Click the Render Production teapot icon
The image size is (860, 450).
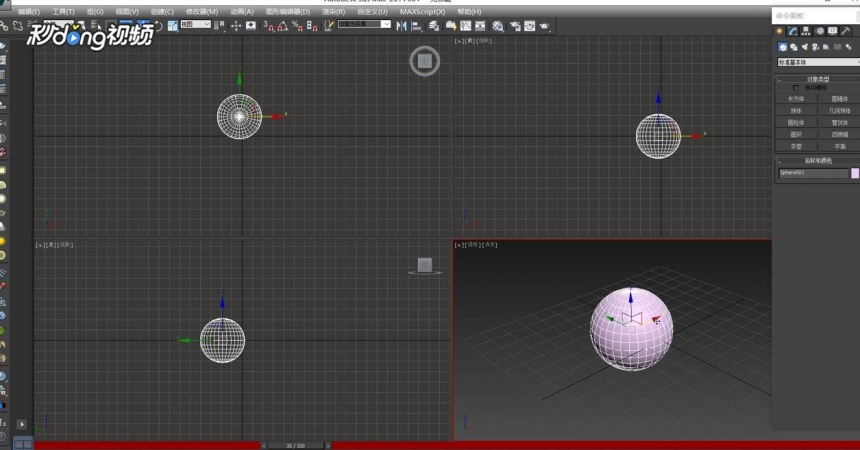tap(545, 26)
